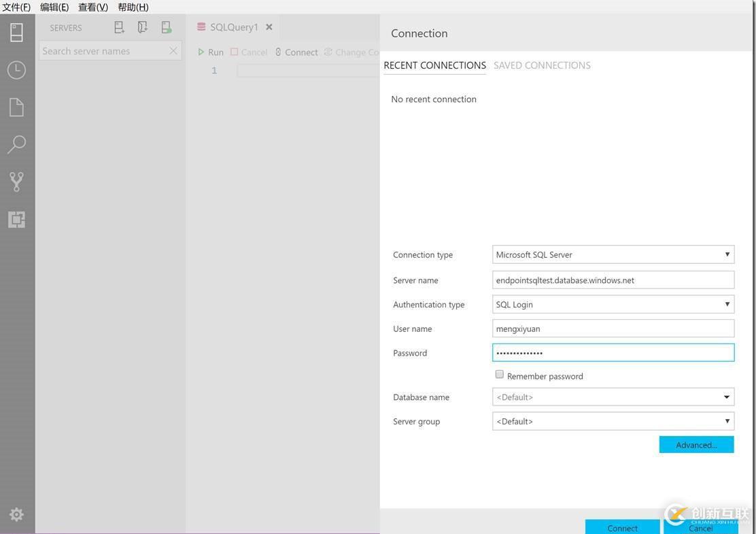Open the Search magnifier icon in the sidebar
Viewport: 756px width, 534px height.
tap(16, 144)
